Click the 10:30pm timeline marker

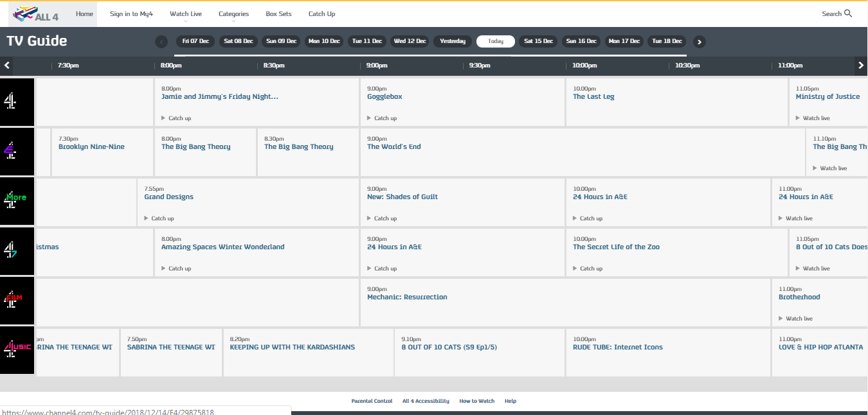[688, 66]
